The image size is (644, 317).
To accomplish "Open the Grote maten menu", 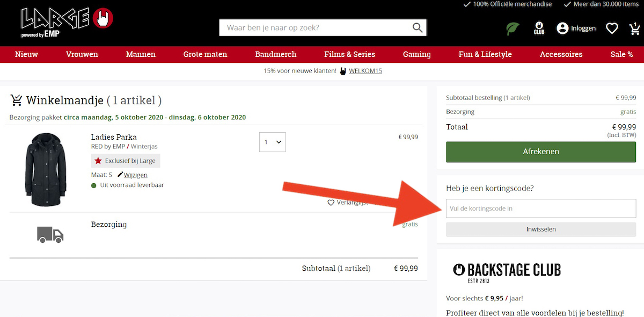I will 205,54.
